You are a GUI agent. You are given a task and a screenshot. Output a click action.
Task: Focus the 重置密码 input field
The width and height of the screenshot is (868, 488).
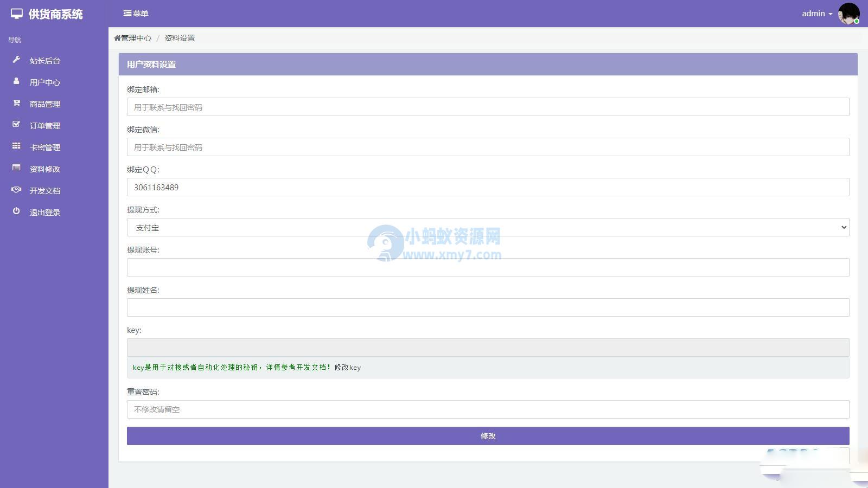click(x=488, y=409)
